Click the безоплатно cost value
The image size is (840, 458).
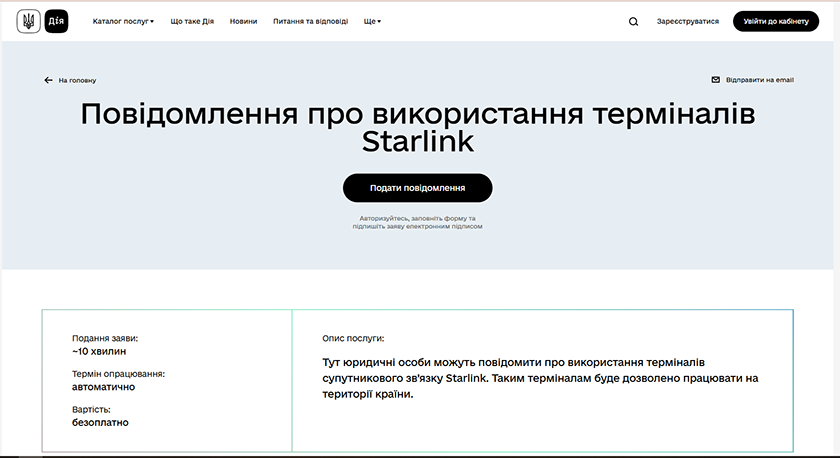(x=100, y=422)
